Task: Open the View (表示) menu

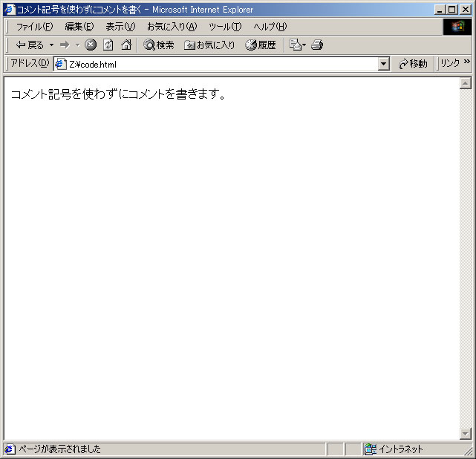Action: 120,27
